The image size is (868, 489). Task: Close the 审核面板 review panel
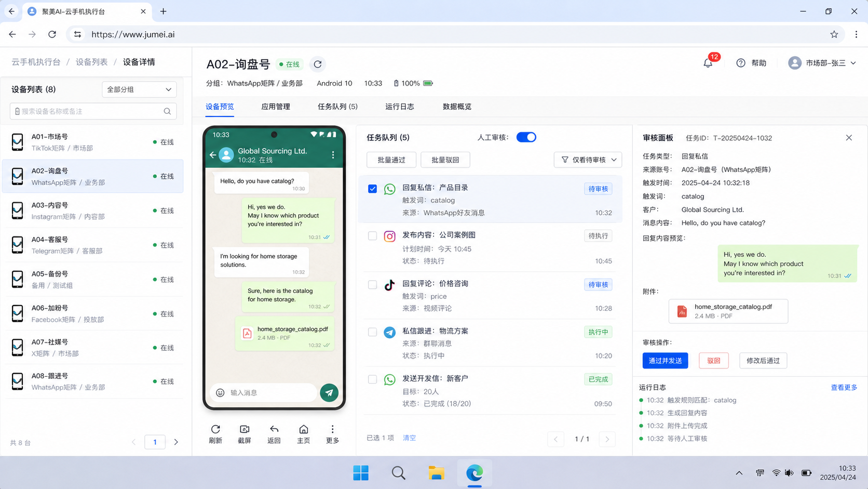[849, 138]
